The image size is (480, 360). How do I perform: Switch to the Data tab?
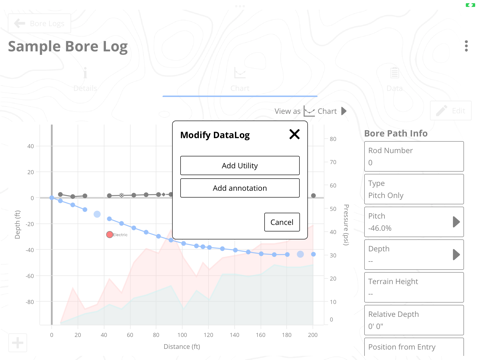395,79
